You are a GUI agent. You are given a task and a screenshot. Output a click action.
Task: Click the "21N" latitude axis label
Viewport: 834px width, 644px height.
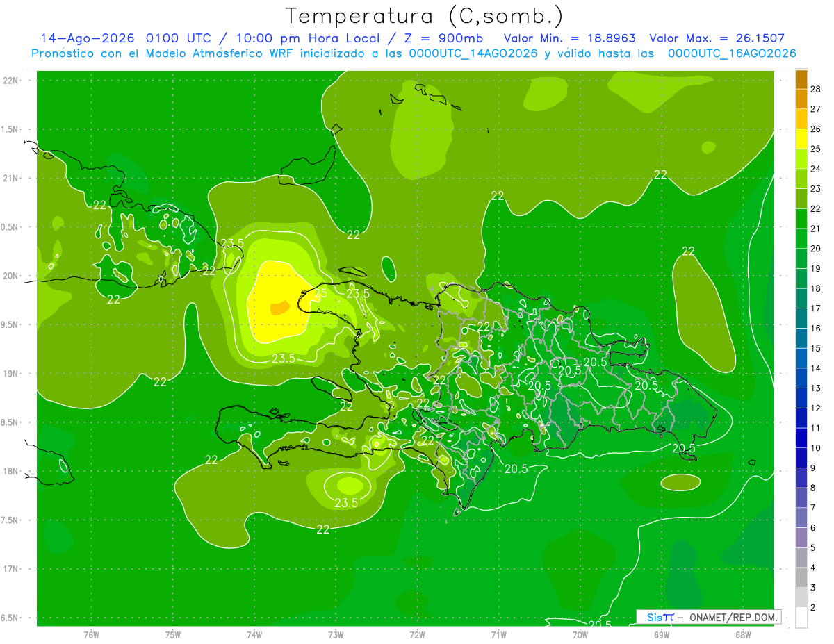11,179
